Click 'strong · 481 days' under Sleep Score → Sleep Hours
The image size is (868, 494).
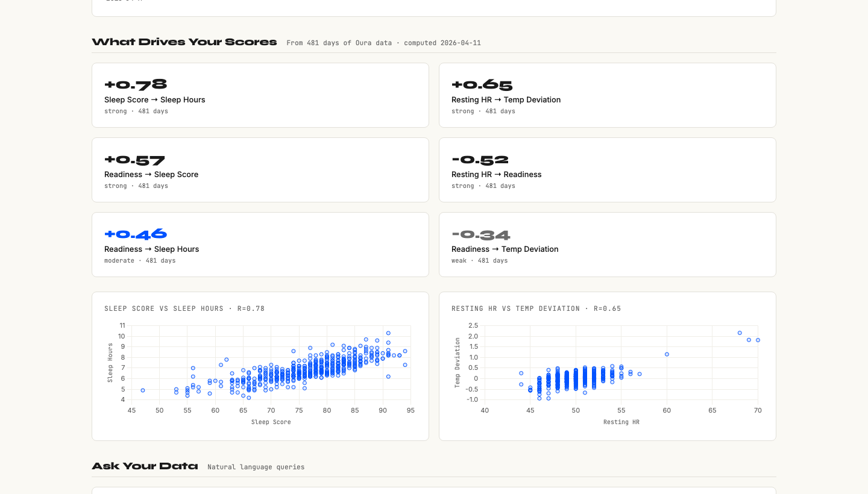pyautogui.click(x=136, y=111)
